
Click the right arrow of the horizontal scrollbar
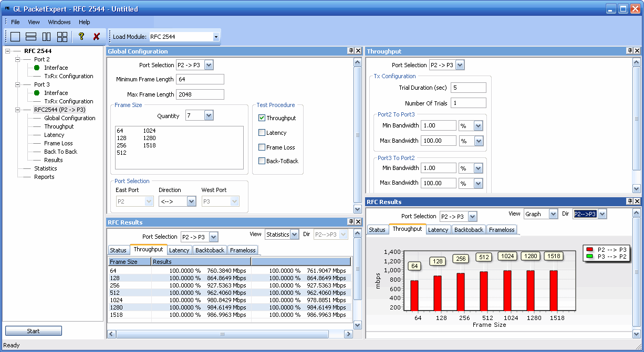tap(348, 334)
